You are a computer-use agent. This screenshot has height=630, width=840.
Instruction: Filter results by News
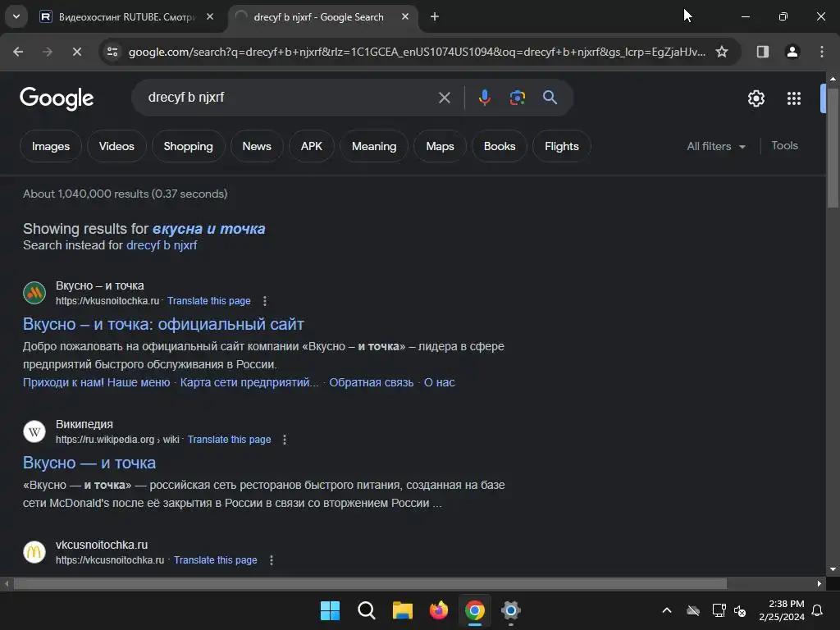tap(257, 146)
